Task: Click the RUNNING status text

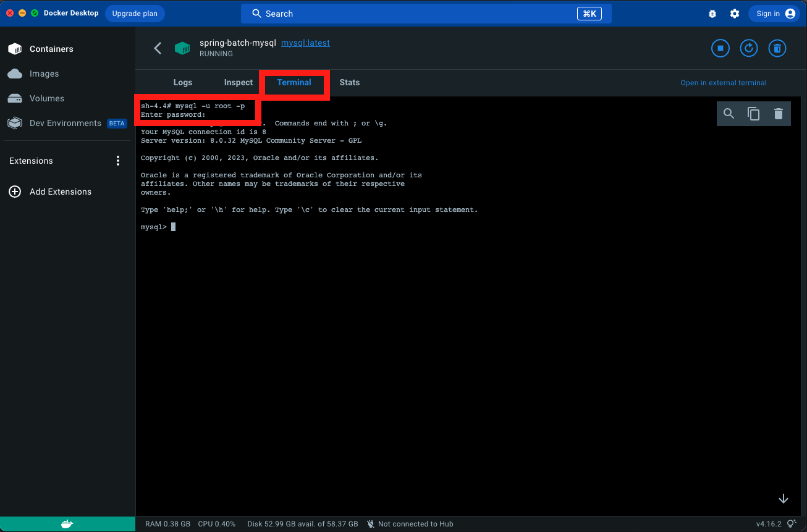Action: pyautogui.click(x=216, y=54)
